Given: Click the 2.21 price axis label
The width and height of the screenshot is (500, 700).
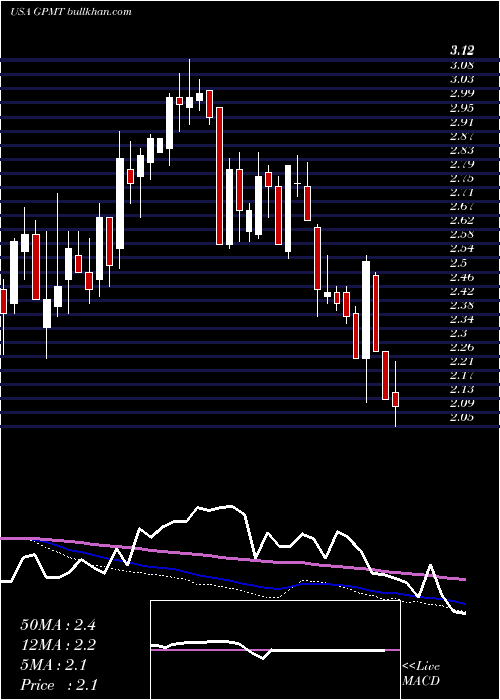Looking at the screenshot, I should [462, 361].
